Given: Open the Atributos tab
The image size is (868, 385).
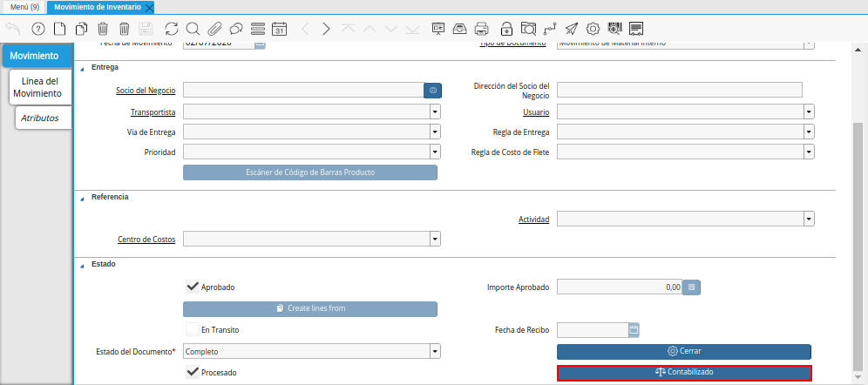Looking at the screenshot, I should click(x=40, y=118).
